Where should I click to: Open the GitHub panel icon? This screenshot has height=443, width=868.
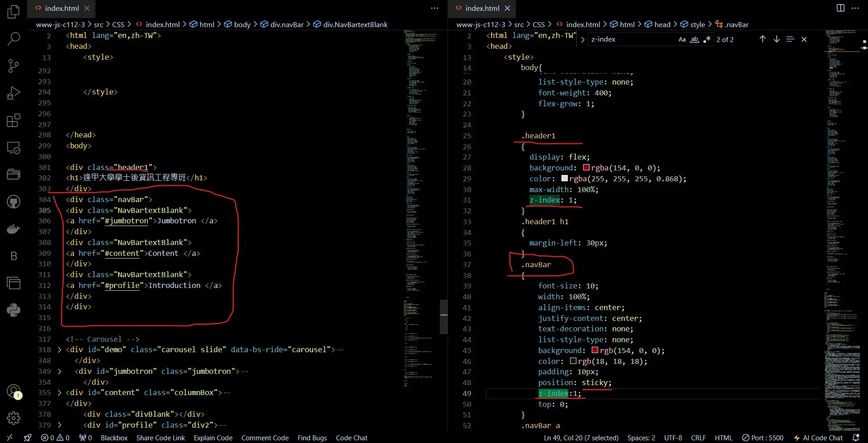point(14,202)
